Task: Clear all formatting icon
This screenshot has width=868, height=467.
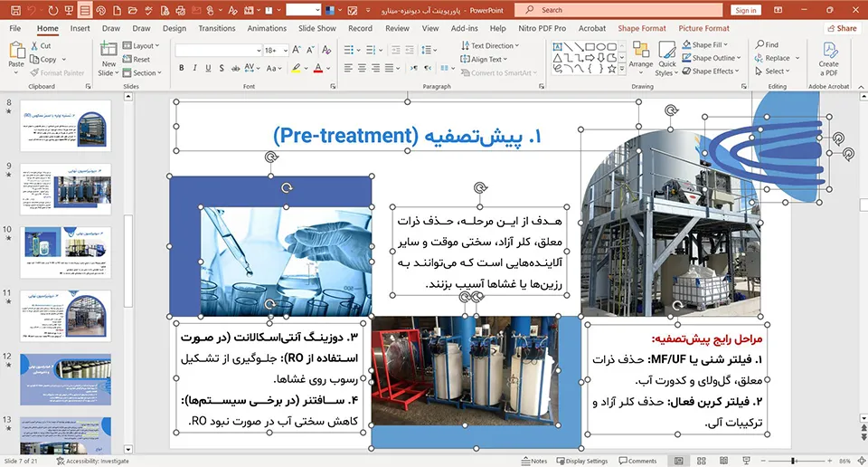Action: tap(326, 51)
